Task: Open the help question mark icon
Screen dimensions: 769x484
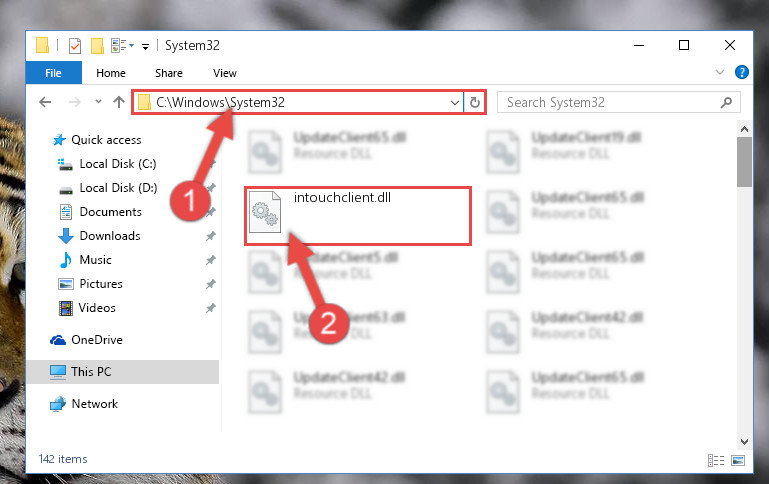Action: pos(742,73)
